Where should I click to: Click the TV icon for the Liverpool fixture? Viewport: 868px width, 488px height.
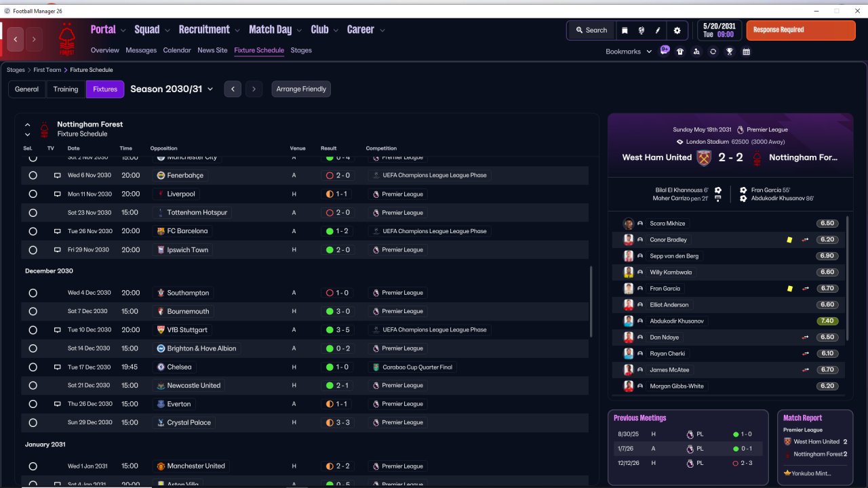[58, 194]
